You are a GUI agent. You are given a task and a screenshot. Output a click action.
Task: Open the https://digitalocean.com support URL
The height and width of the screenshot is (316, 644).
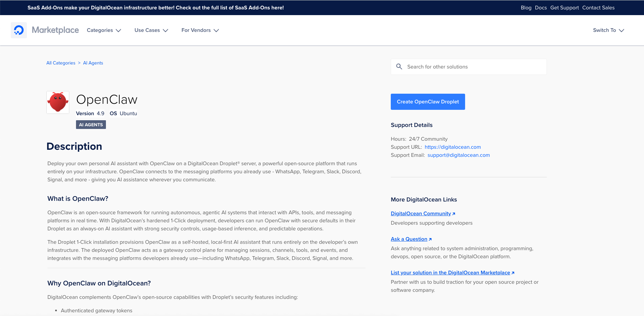[453, 147]
